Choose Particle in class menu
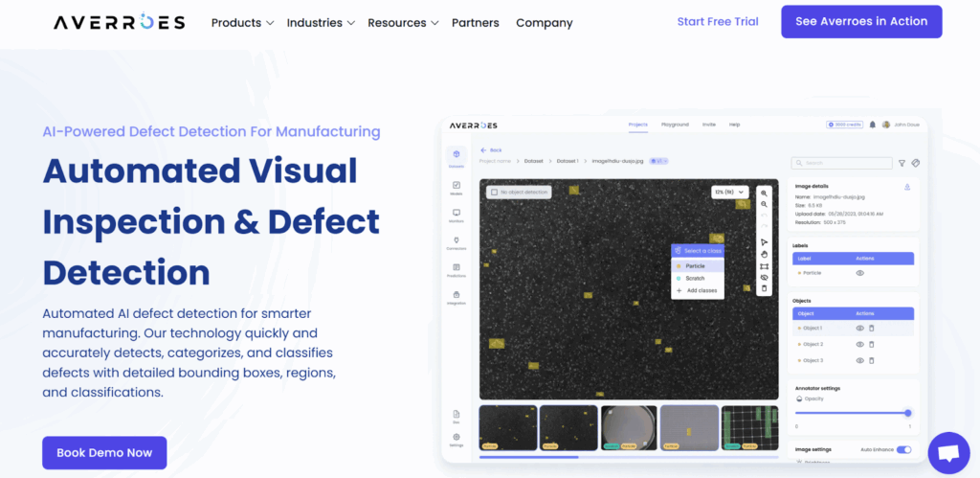 click(x=698, y=266)
